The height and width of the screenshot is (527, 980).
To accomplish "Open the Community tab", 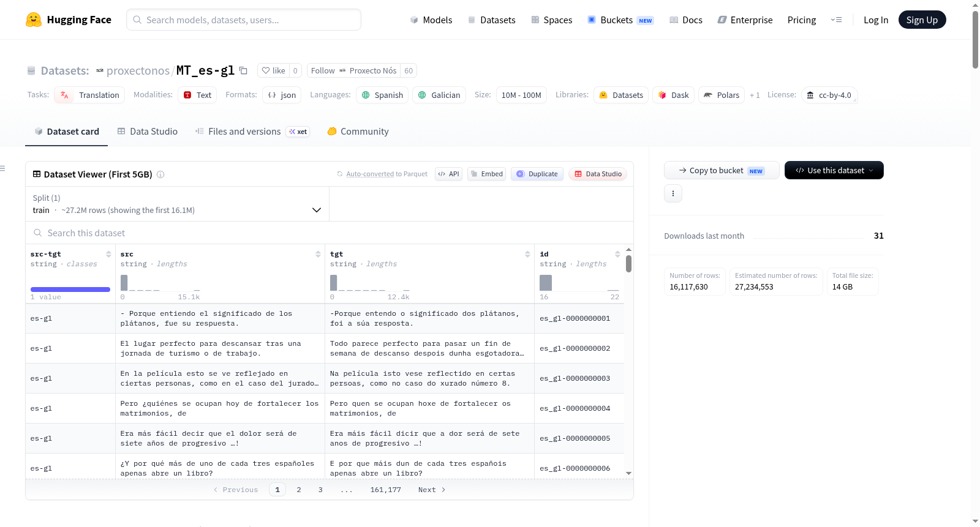I will pos(358,132).
